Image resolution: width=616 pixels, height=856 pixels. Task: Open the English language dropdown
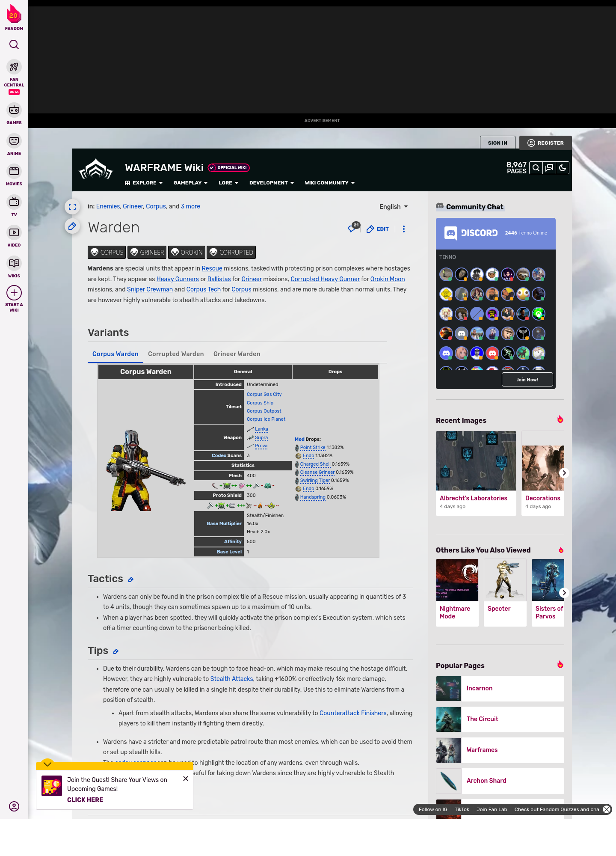[394, 207]
